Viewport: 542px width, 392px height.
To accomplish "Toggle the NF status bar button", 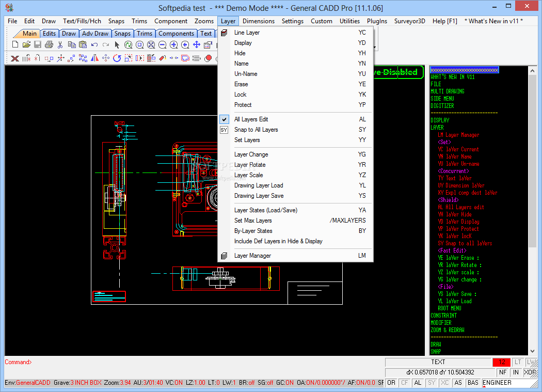I will coord(503,372).
